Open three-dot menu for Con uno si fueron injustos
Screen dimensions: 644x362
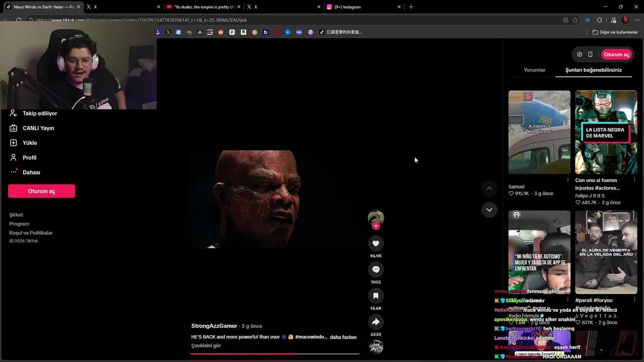634,179
